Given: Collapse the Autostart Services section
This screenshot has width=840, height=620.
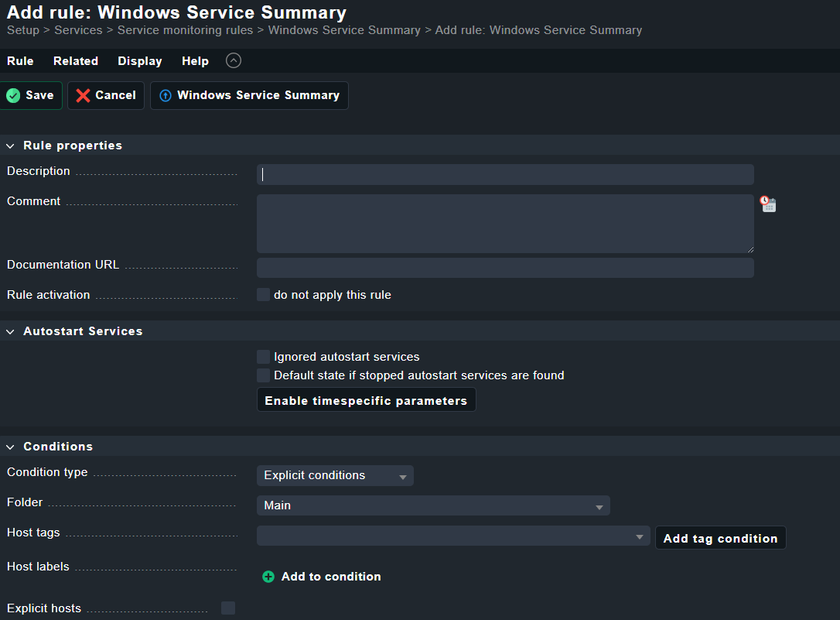Looking at the screenshot, I should coord(11,331).
